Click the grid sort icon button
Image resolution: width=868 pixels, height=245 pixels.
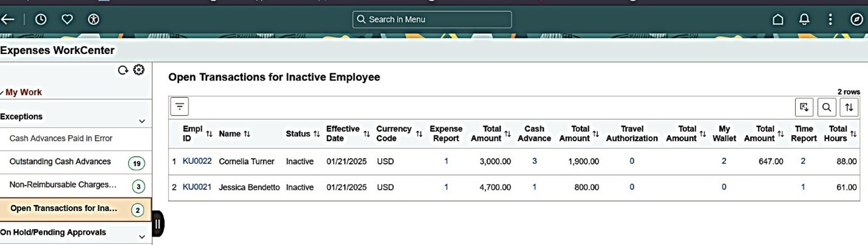coord(849,107)
